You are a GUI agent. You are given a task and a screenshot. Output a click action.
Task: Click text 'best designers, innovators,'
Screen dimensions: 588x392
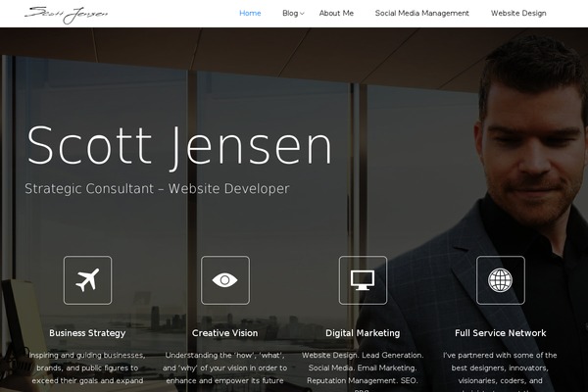[x=500, y=368]
